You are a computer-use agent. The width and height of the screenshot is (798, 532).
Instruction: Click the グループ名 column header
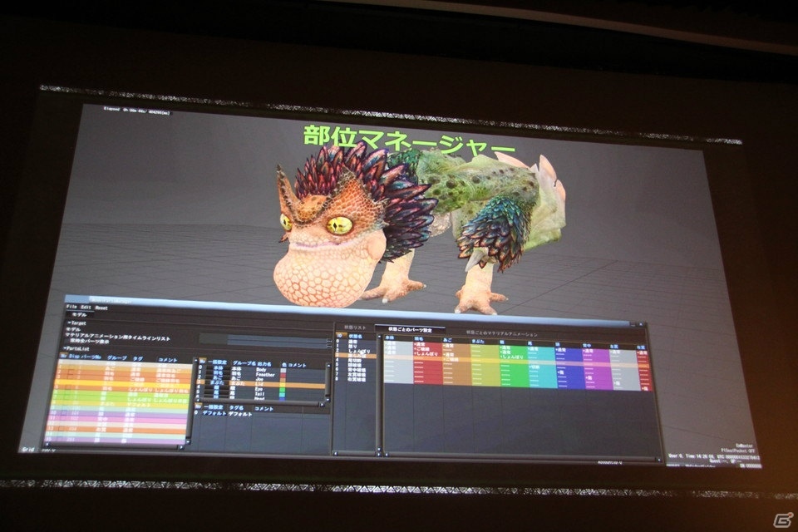(x=244, y=363)
